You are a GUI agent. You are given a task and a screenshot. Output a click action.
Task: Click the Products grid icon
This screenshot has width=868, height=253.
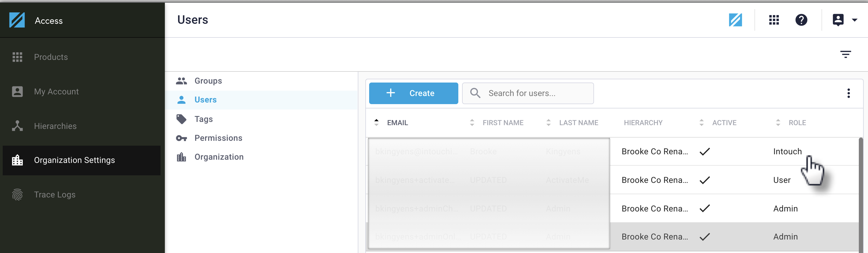(x=17, y=57)
